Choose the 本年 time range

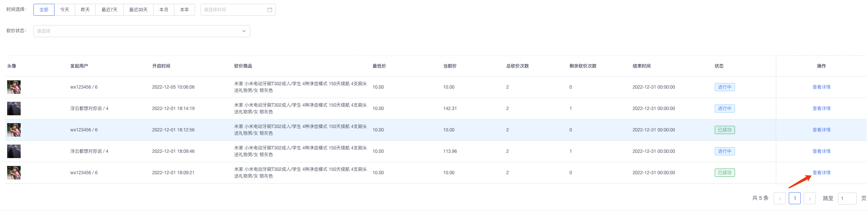tap(184, 10)
